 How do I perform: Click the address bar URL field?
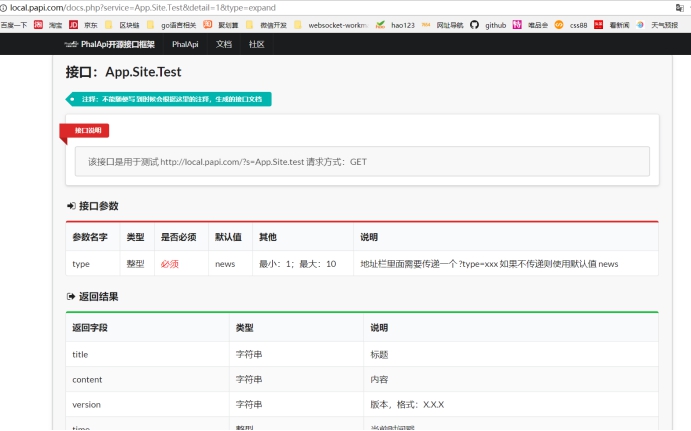tap(143, 7)
